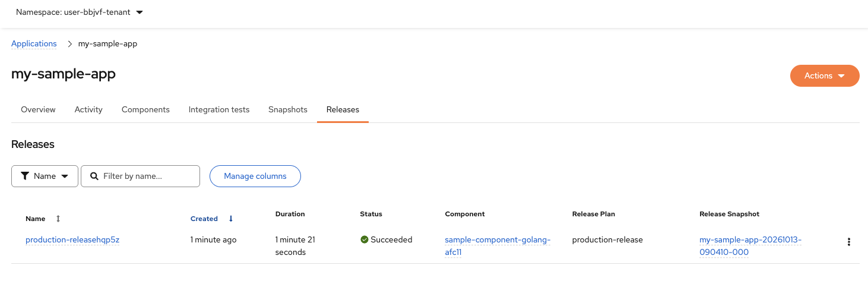
Task: Click the my-sample-app breadcrumb text
Action: click(x=107, y=44)
